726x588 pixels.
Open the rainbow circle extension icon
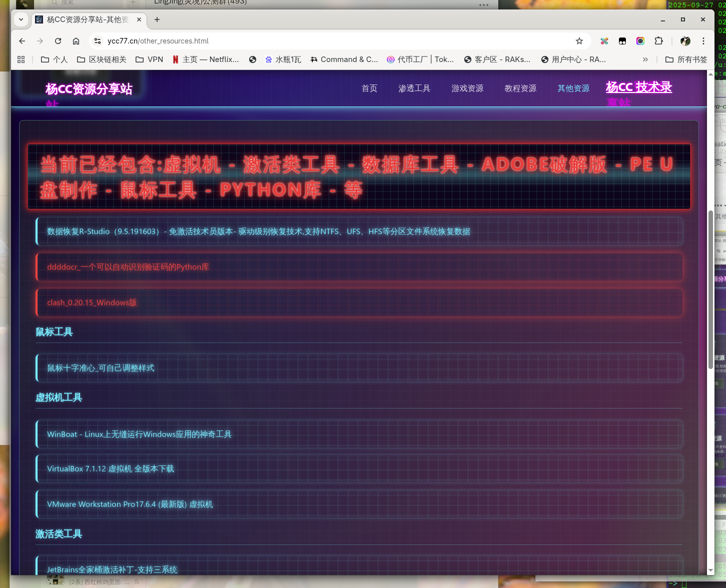tap(640, 41)
